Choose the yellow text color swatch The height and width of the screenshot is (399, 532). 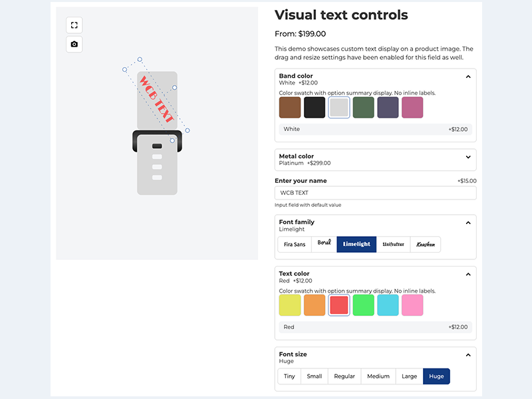290,305
